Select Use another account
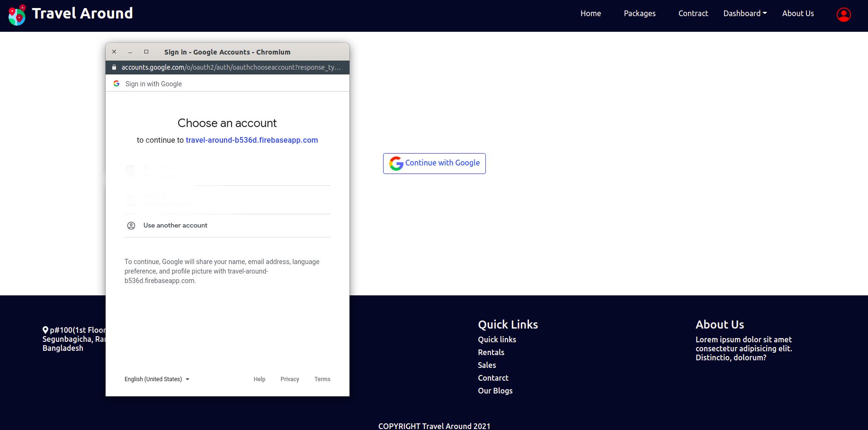 [x=227, y=226]
